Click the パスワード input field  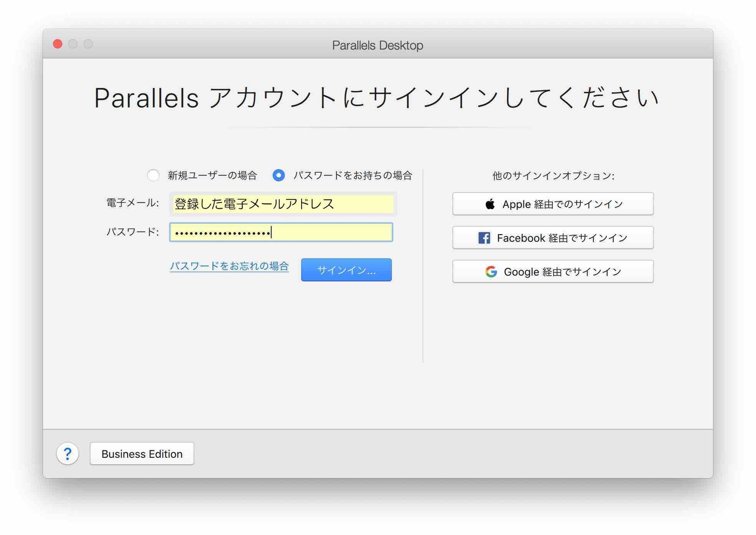281,232
